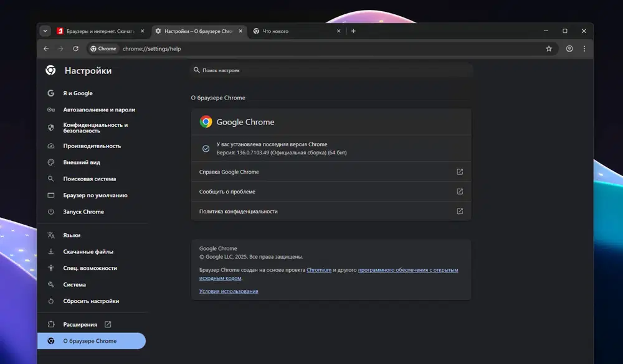Open Справка Google Chrome row
The image size is (623, 364).
pyautogui.click(x=331, y=172)
